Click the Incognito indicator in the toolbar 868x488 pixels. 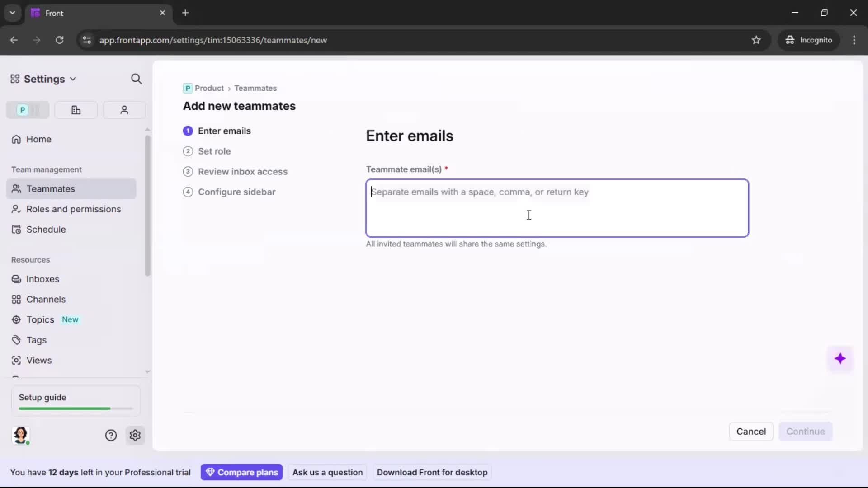(809, 40)
